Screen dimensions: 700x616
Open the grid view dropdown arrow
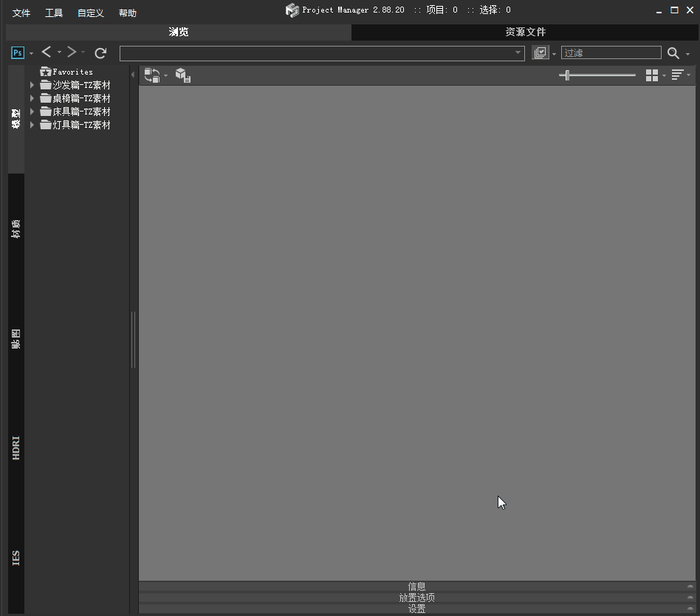tap(664, 75)
